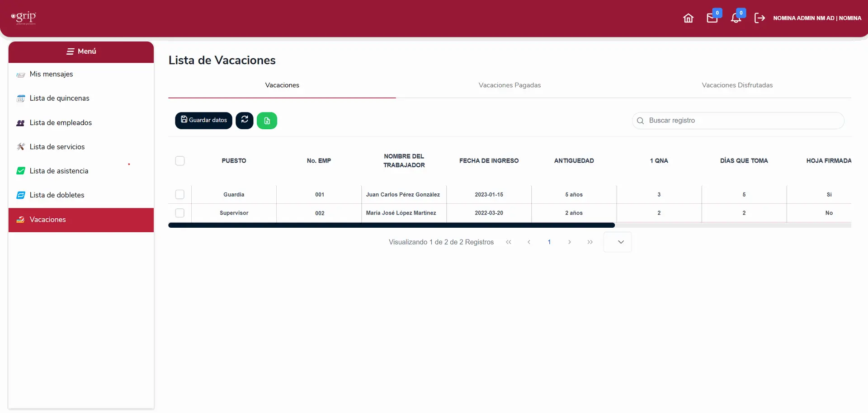The width and height of the screenshot is (868, 413).
Task: Open the Vacaciones Disfrutadas tab
Action: [x=737, y=85]
